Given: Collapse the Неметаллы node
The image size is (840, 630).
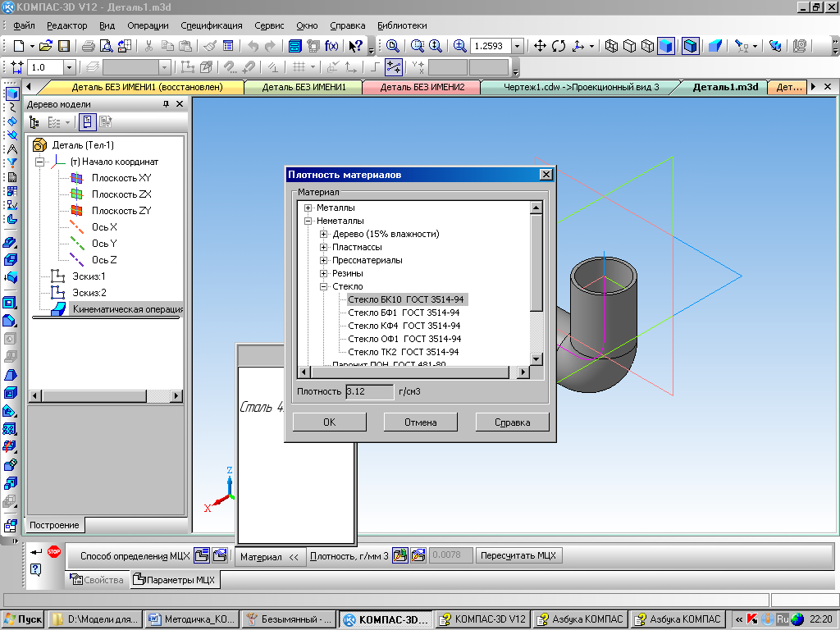Looking at the screenshot, I should point(308,221).
